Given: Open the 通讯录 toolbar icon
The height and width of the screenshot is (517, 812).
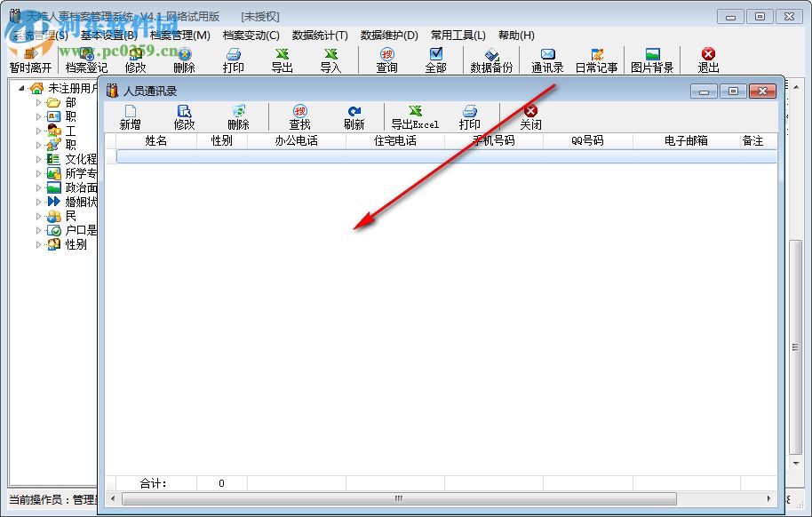Looking at the screenshot, I should [x=547, y=60].
